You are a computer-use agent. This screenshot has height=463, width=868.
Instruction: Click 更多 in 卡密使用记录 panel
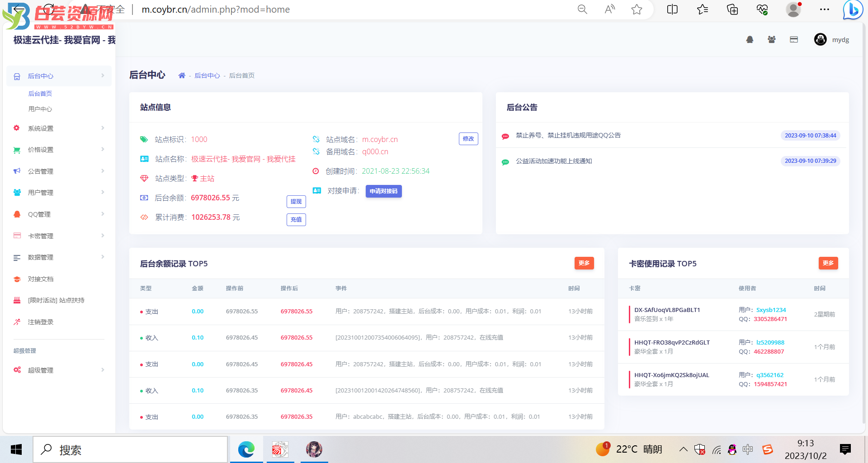(828, 263)
